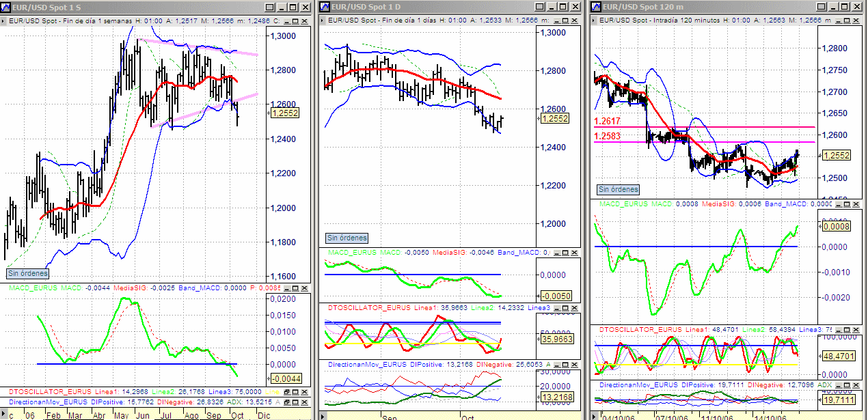Maximize the DirectionanMov pane in the 1 S window

click(x=295, y=402)
